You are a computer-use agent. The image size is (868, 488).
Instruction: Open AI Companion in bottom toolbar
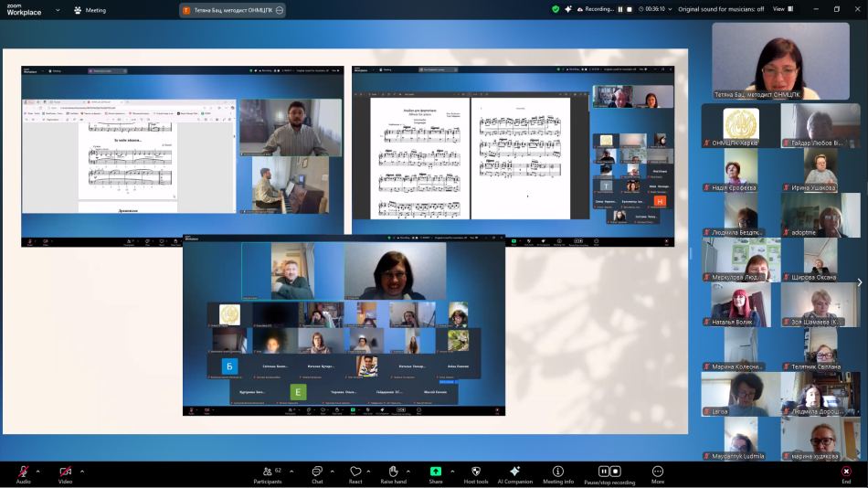click(514, 474)
